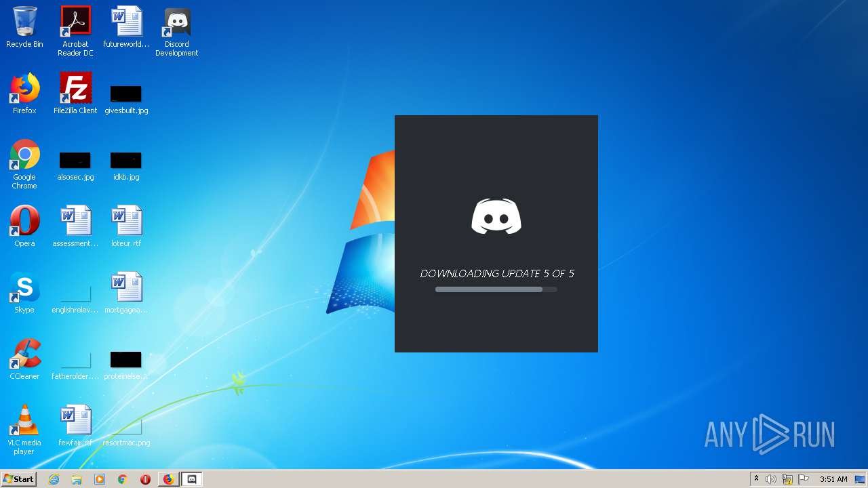Click the Discord update progress bar
Image resolution: width=868 pixels, height=488 pixels.
496,289
